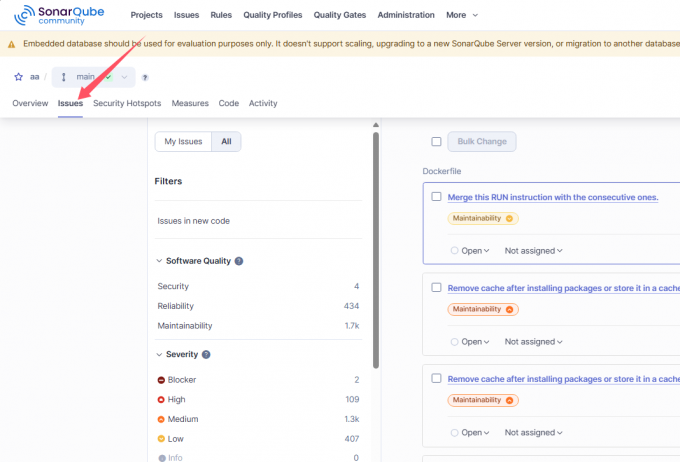The image size is (680, 462).
Task: Click the Blocker severity icon
Action: coord(161,380)
